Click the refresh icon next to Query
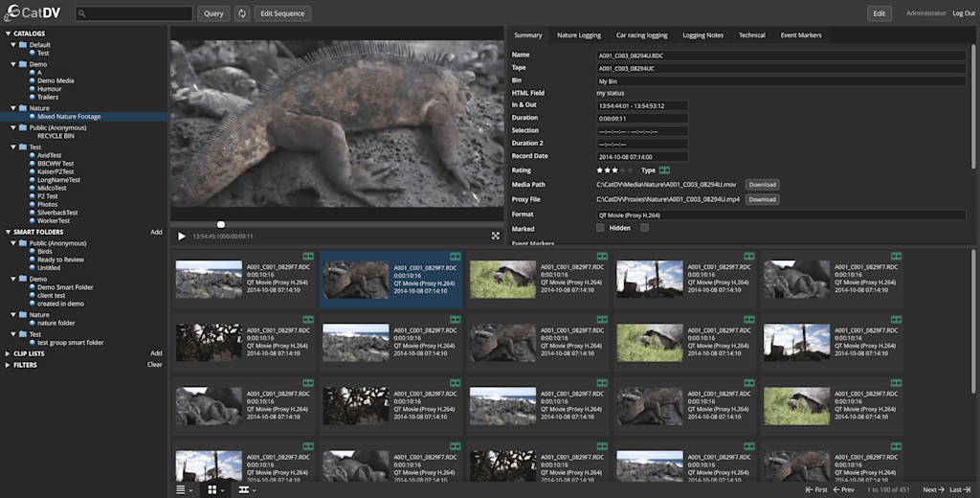 click(242, 13)
